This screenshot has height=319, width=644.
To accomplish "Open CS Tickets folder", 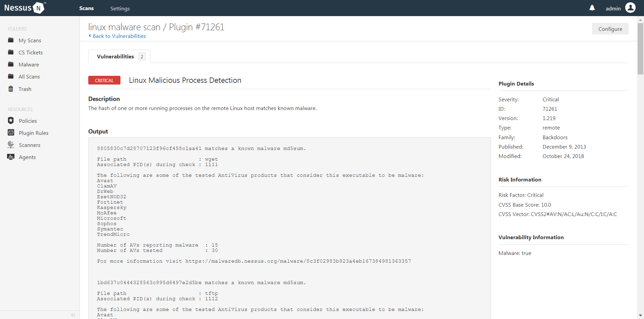I will click(x=31, y=52).
